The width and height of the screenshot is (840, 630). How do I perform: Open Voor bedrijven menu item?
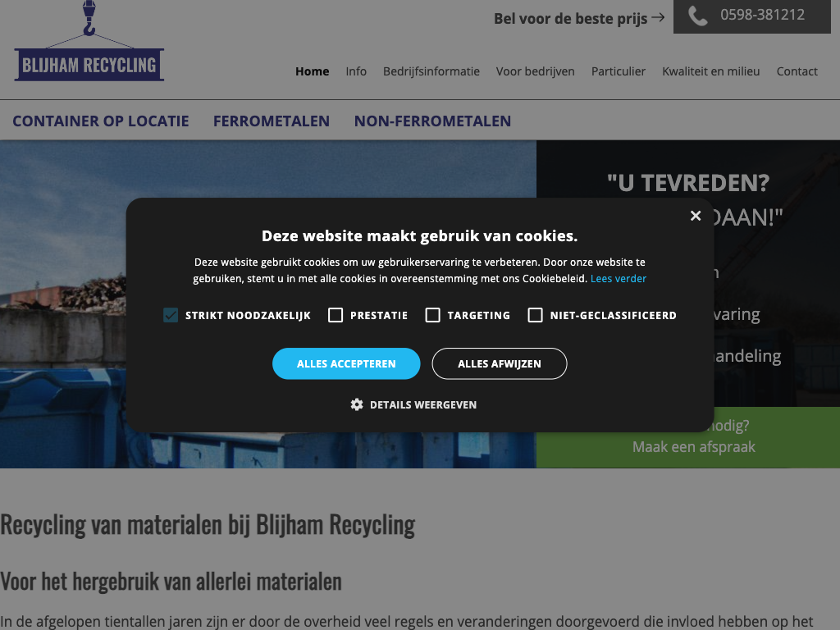point(536,71)
